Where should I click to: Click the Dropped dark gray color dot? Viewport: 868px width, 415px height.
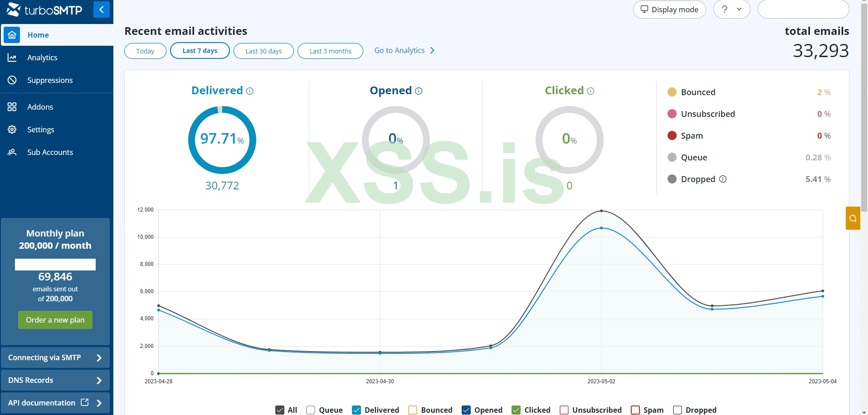[672, 179]
